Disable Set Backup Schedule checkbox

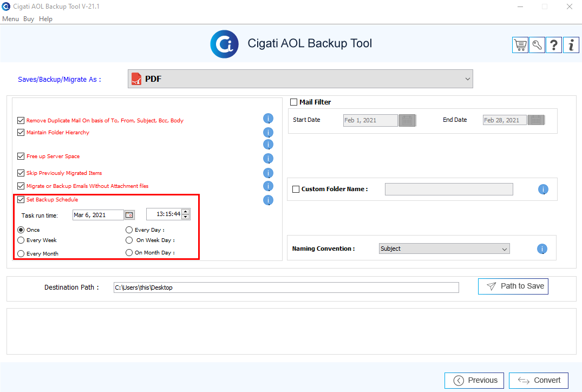coord(21,199)
